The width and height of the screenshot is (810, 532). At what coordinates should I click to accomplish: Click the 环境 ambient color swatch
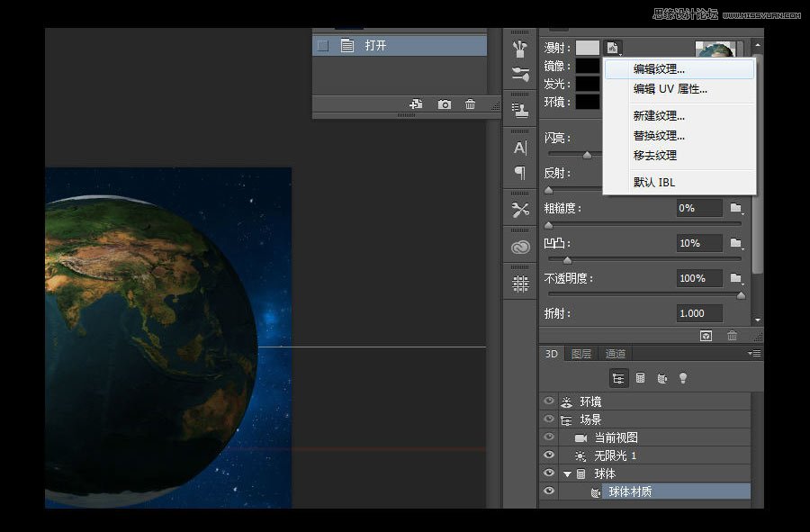coord(588,101)
